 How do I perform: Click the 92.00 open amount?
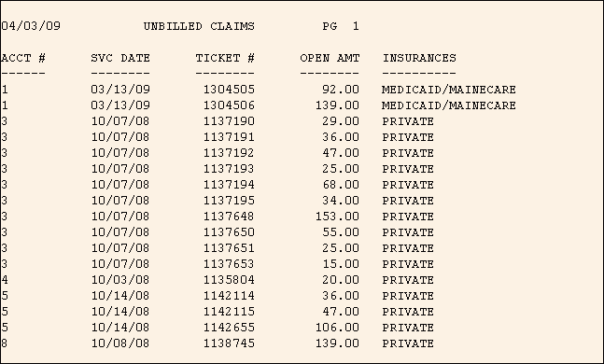[x=341, y=90]
